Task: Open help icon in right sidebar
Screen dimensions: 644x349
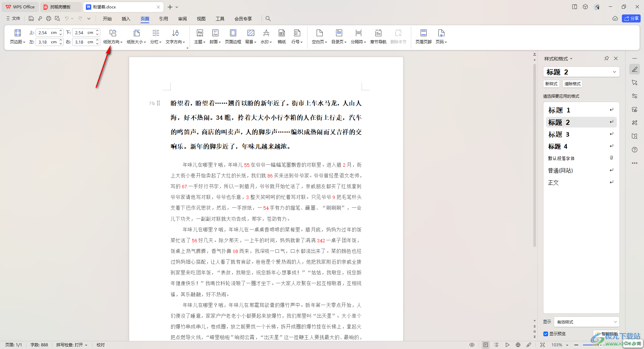Action: click(x=634, y=150)
